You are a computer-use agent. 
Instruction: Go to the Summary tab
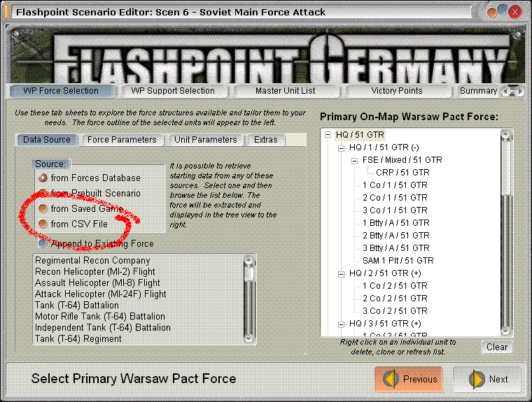pyautogui.click(x=478, y=91)
